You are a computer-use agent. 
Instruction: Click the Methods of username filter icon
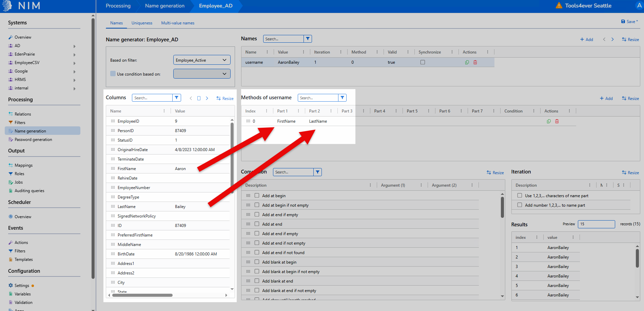(343, 98)
